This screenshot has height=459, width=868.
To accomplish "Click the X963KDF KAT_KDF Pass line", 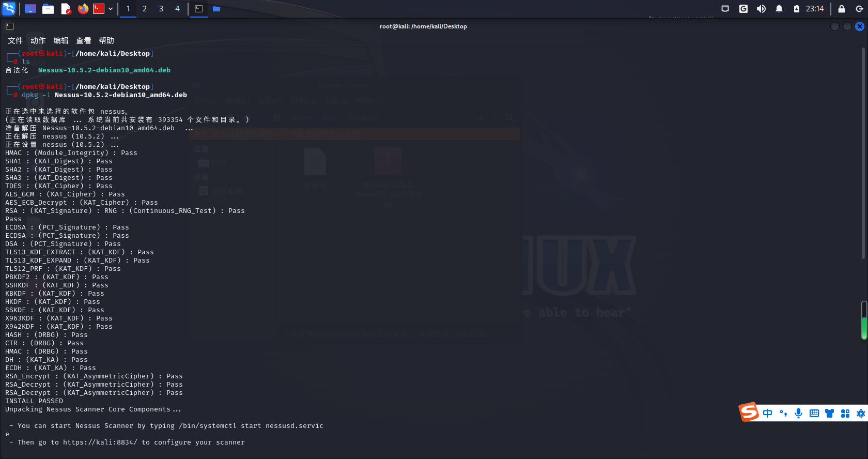I will [x=59, y=318].
